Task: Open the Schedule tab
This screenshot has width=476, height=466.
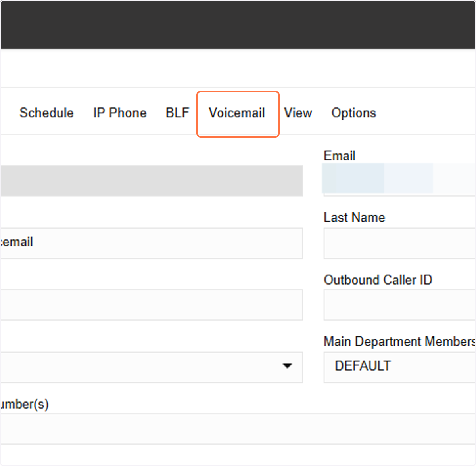Action: (46, 113)
